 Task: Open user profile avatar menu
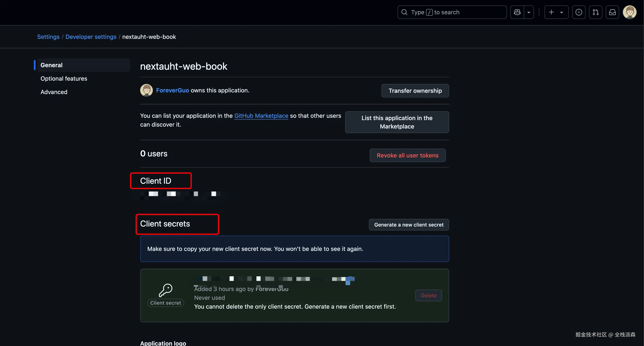[x=629, y=12]
